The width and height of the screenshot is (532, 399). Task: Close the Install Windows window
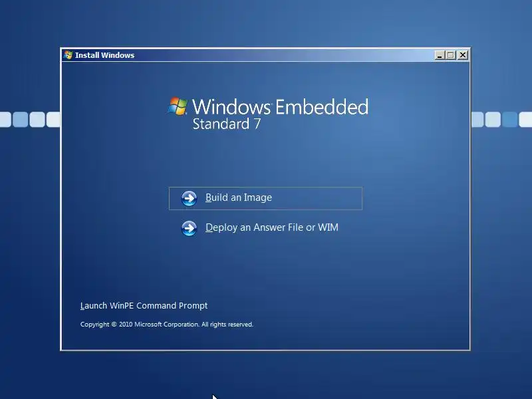click(x=462, y=55)
